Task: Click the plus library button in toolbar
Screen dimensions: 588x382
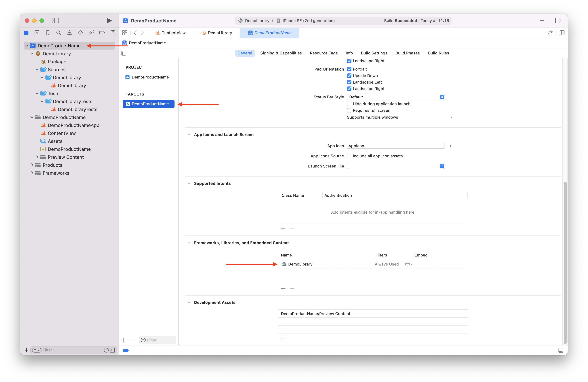Action: (542, 20)
